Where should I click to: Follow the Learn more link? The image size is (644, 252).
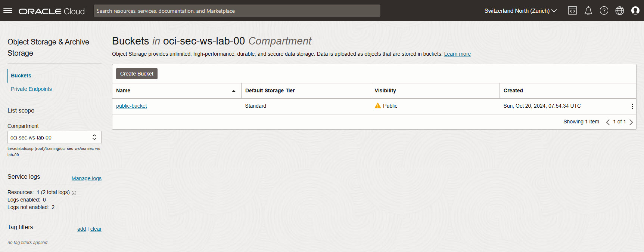(457, 54)
